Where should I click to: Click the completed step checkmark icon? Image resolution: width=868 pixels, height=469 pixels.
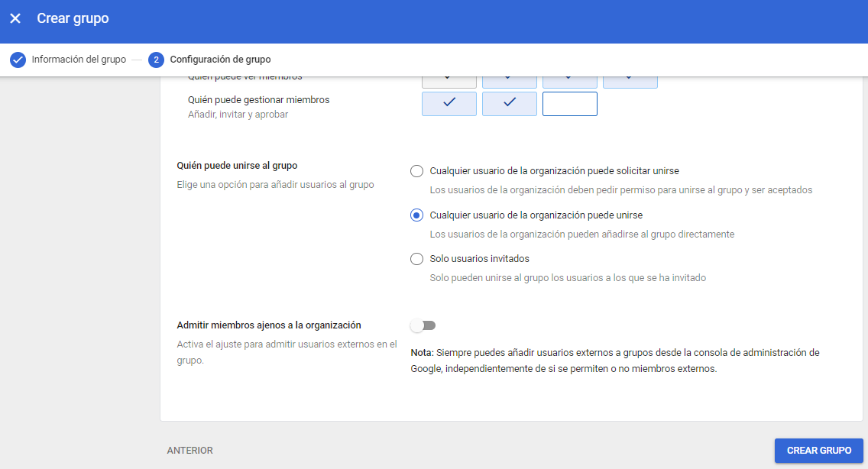coord(18,60)
